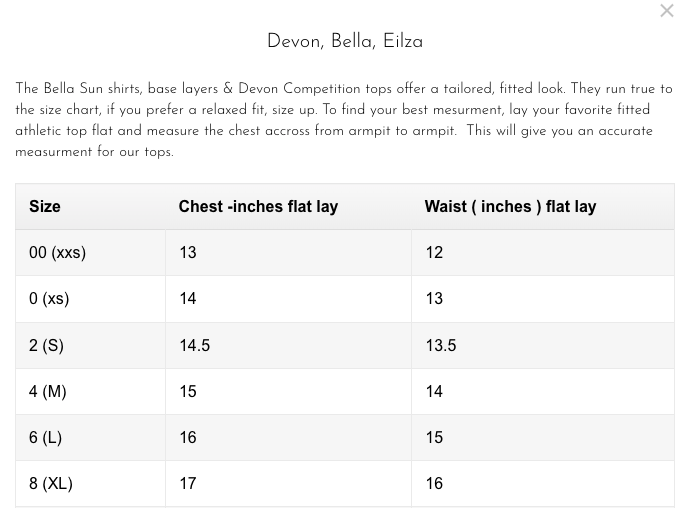Select the Waist ( inches ) flat lay header
This screenshot has width=681, height=508.
point(510,207)
